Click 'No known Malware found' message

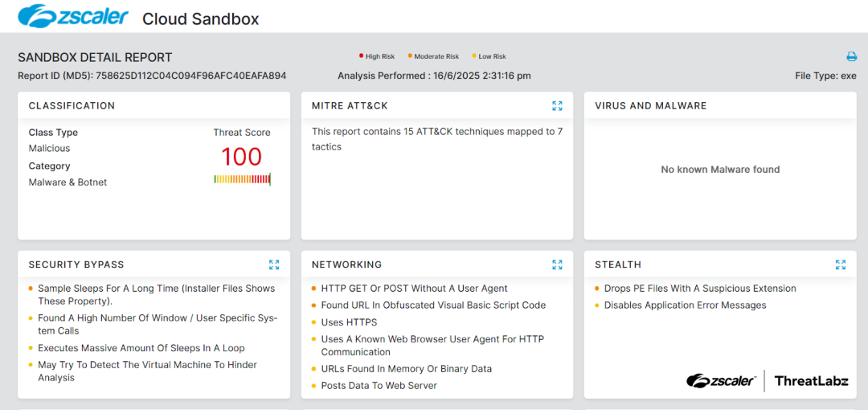[720, 170]
